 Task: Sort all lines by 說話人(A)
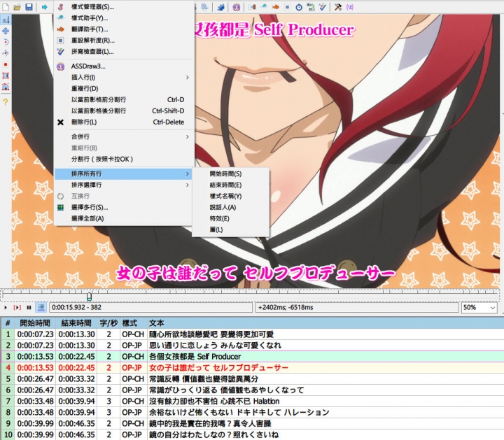point(230,208)
